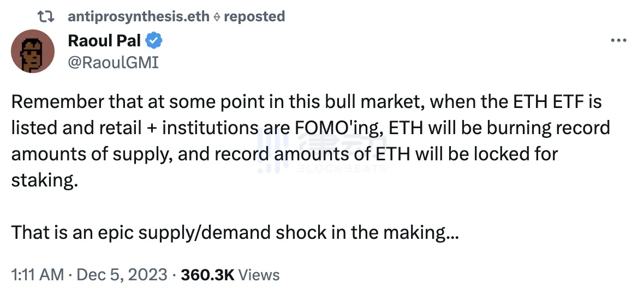This screenshot has height=301, width=644.
Task: Open the @RaoulGMI handle link
Action: [113, 62]
